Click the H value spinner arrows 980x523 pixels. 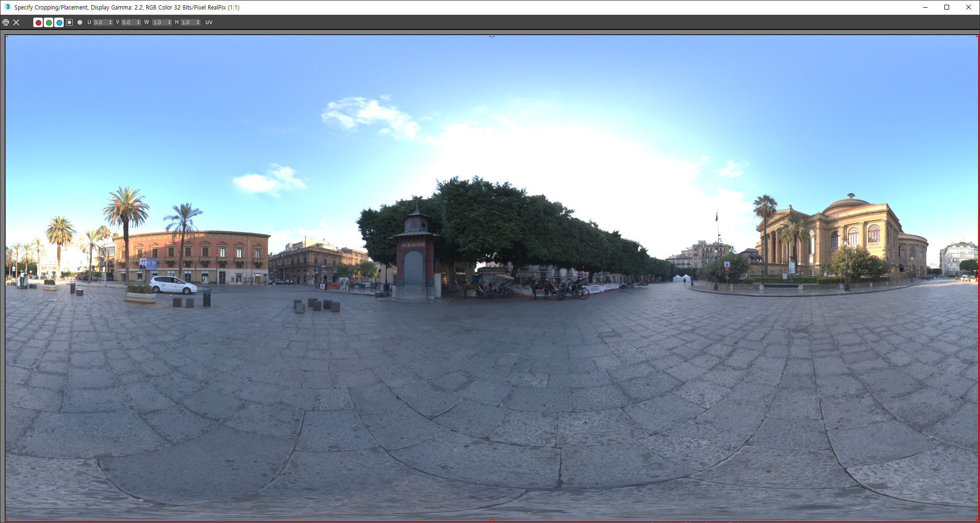(x=198, y=22)
